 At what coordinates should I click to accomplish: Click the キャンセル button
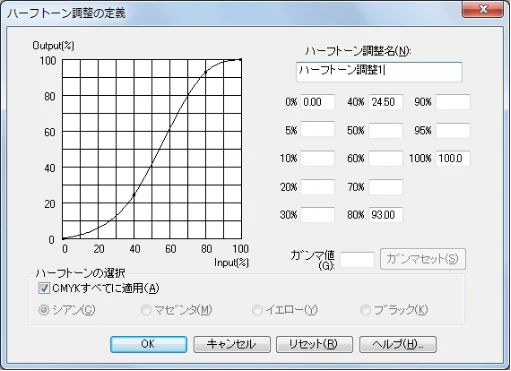[232, 344]
